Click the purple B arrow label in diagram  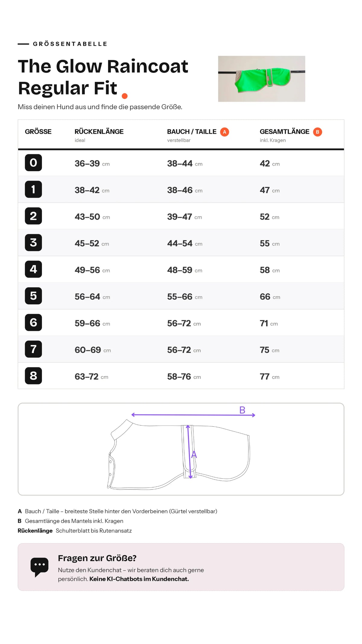[x=242, y=410]
